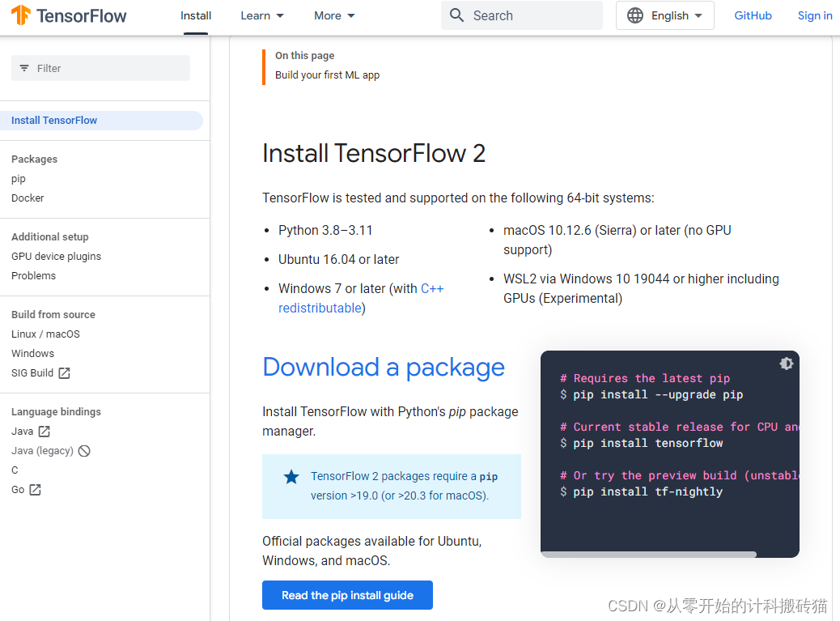
Task: Click the TensorFlow logo icon
Action: [20, 15]
